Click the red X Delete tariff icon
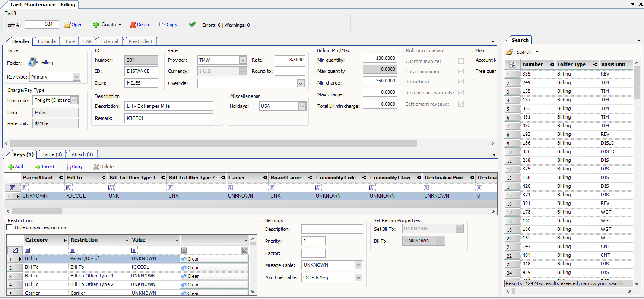The height and width of the screenshot is (299, 644). [133, 25]
